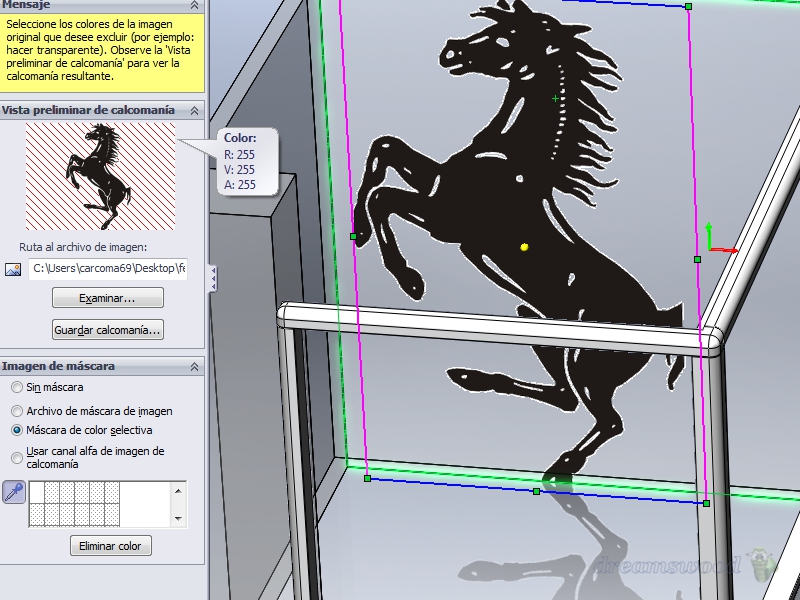Viewport: 800px width, 600px height.
Task: Click the image file path field
Action: coord(108,268)
